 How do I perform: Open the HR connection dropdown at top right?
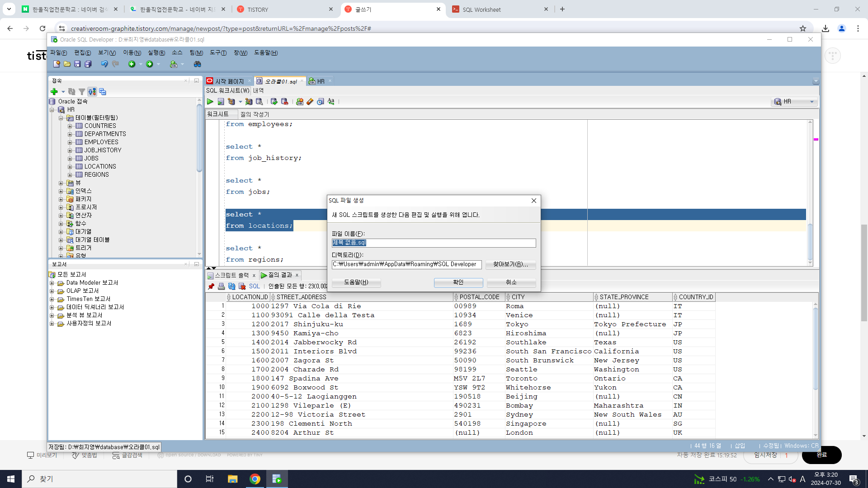[x=811, y=102]
